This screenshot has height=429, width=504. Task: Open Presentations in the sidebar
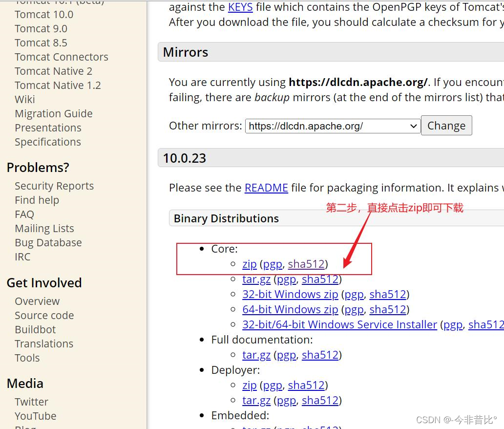pyautogui.click(x=48, y=128)
